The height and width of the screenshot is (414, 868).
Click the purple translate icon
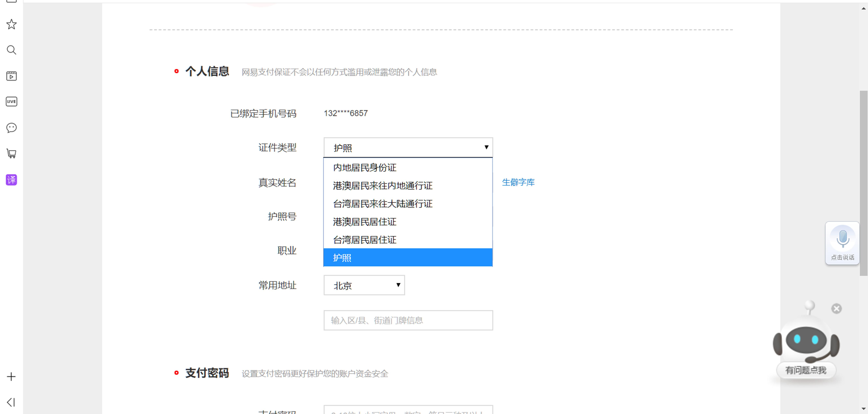[x=11, y=180]
